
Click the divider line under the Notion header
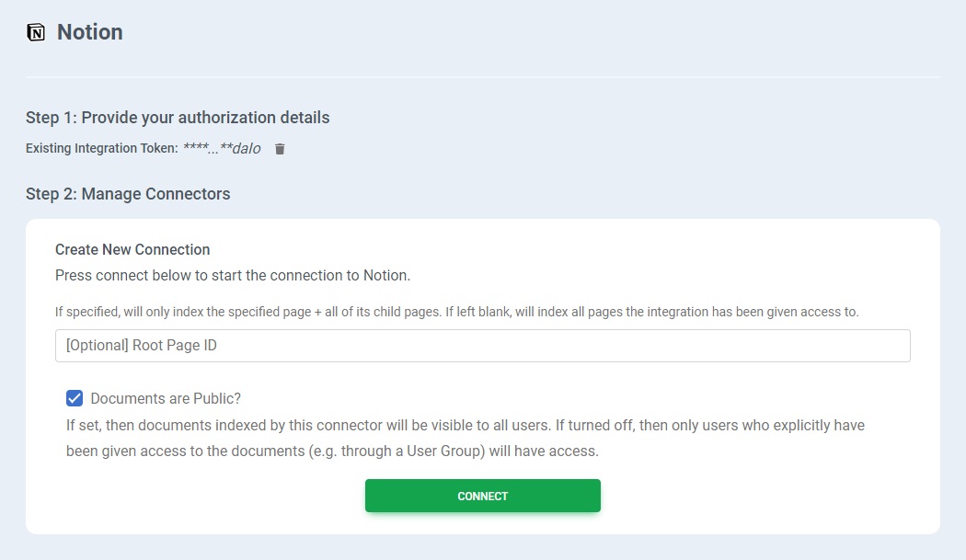[x=482, y=77]
